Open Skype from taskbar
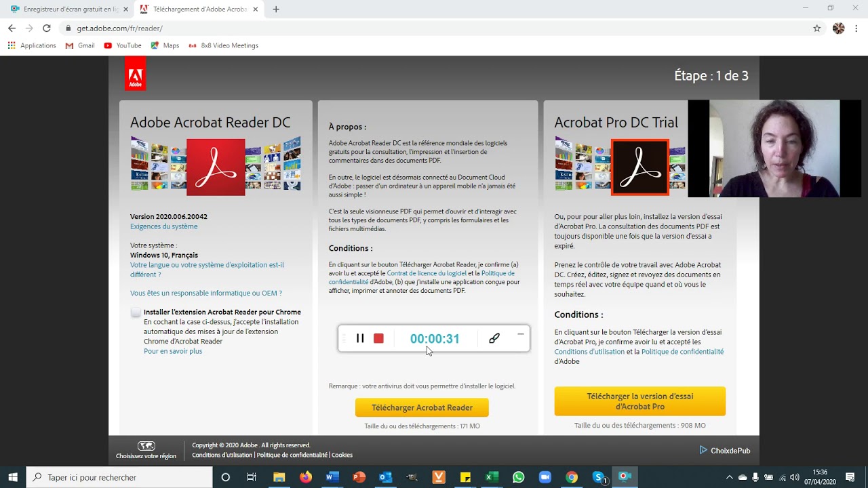The image size is (868, 488). (x=599, y=477)
